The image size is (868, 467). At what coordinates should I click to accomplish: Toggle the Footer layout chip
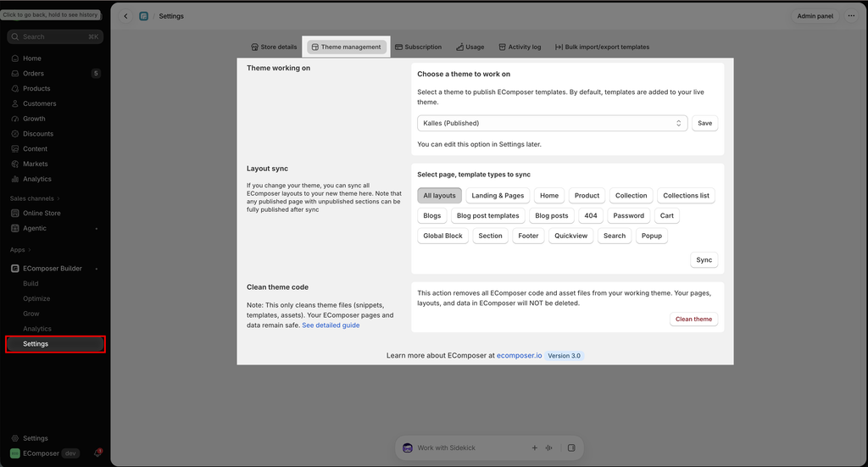tap(528, 236)
